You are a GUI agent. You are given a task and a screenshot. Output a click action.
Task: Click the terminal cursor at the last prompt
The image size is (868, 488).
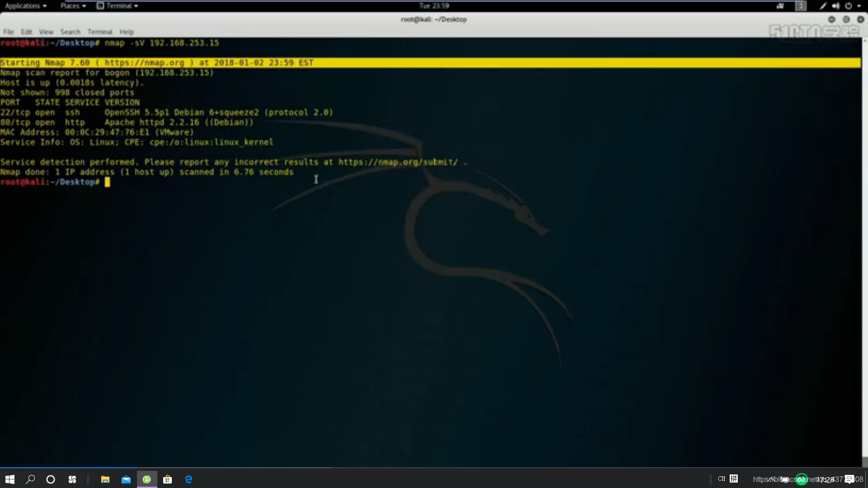[107, 182]
